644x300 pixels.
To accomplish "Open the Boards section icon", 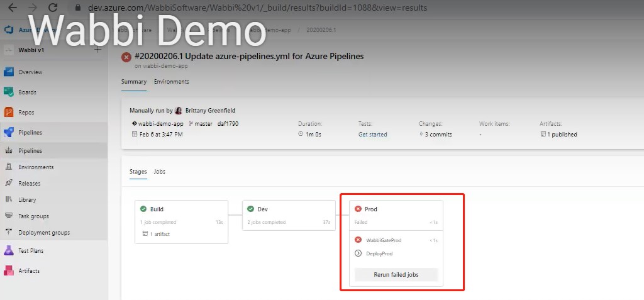I will click(9, 92).
